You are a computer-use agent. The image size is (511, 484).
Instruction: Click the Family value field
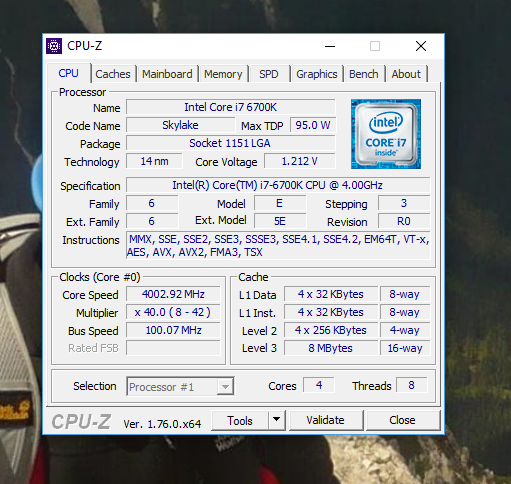(152, 203)
